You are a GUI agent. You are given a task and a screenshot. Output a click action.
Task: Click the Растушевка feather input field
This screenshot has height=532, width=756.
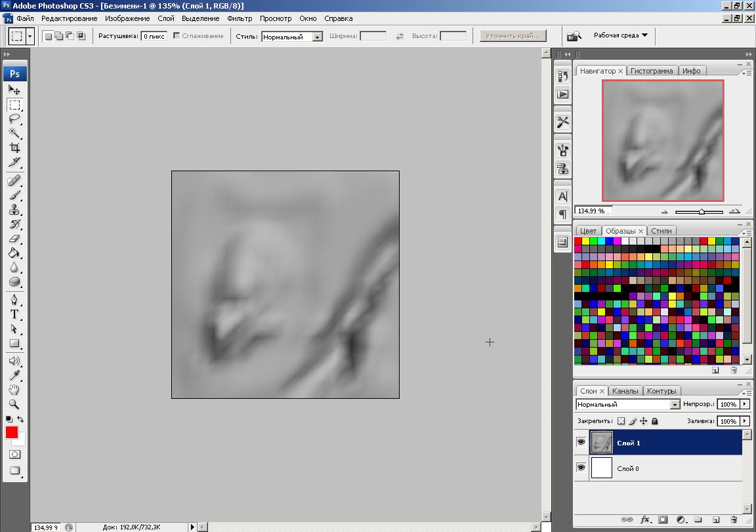[x=154, y=36]
